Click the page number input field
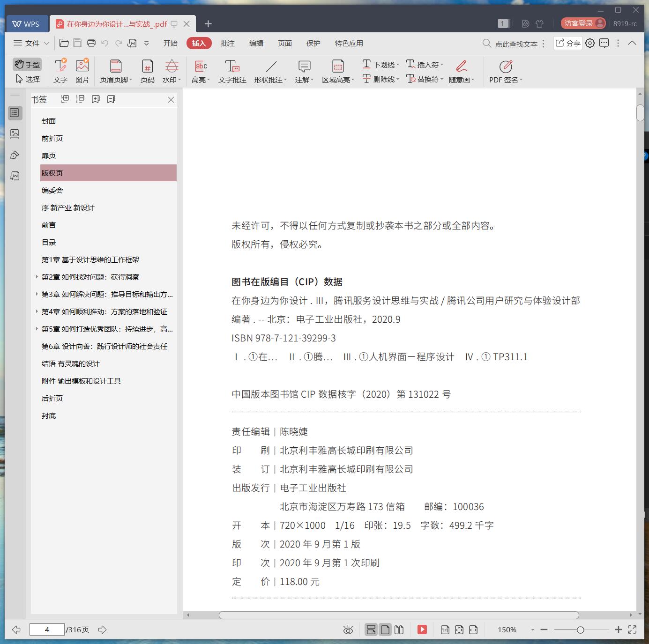Screen dimensions: 649x644 point(47,629)
